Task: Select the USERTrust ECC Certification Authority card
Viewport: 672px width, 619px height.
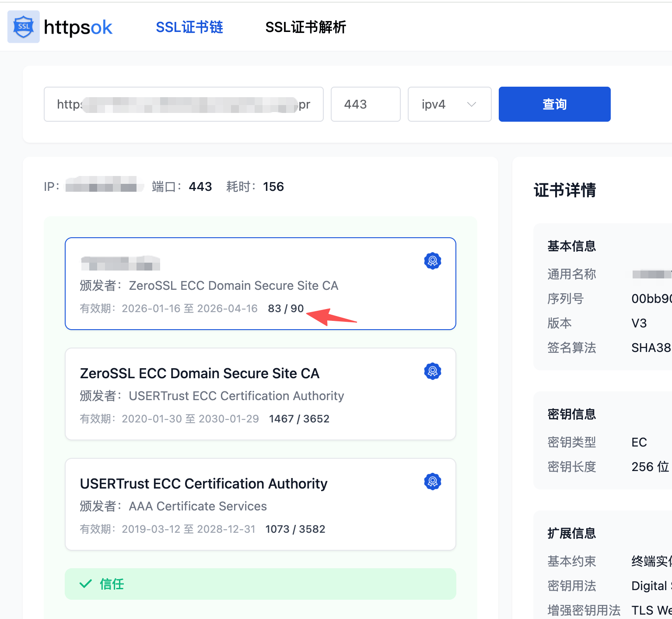Action: [260, 504]
